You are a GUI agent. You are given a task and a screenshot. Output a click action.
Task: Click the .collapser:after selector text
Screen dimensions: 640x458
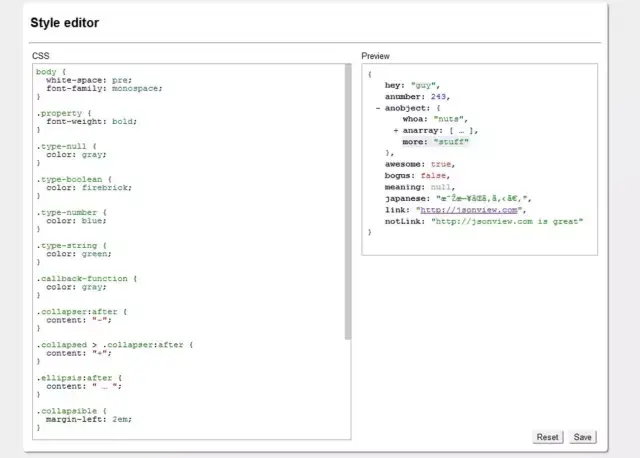(x=77, y=312)
